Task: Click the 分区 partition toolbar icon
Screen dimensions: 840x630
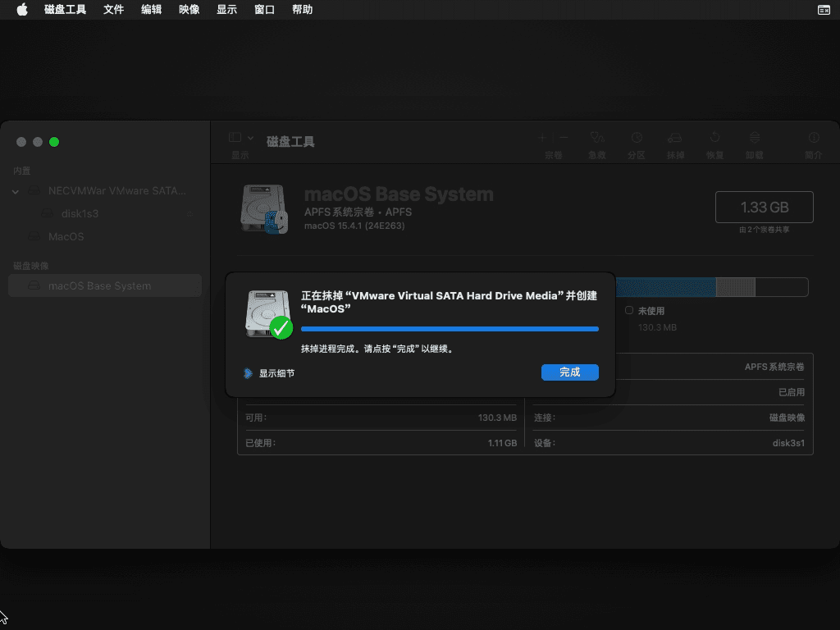Action: (636, 138)
